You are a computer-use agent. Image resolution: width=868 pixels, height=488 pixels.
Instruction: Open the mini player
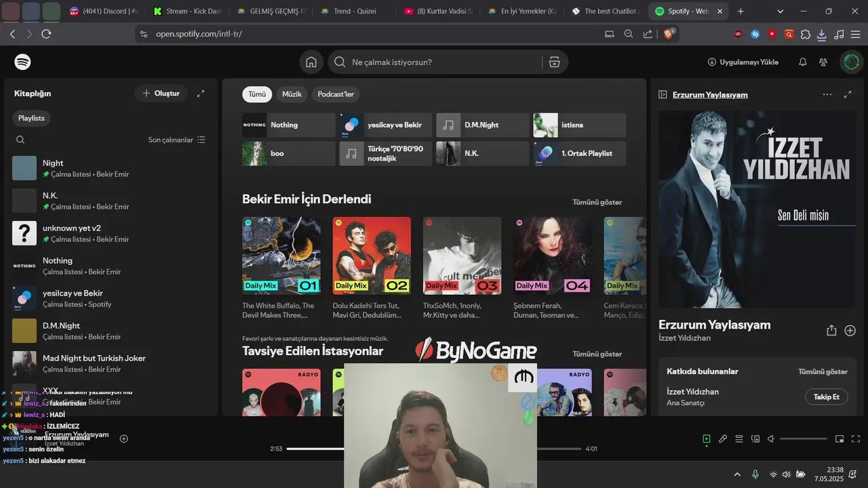coord(840,439)
